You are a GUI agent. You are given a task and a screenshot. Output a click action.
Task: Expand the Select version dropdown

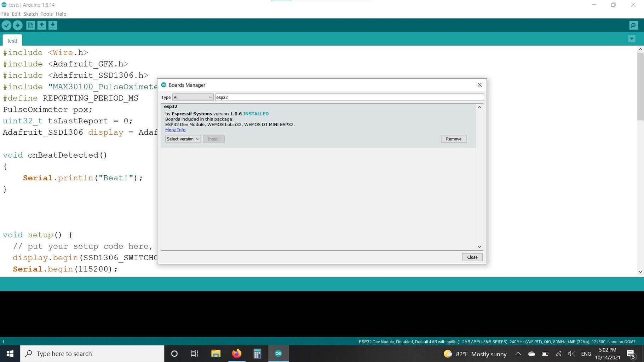click(x=183, y=139)
